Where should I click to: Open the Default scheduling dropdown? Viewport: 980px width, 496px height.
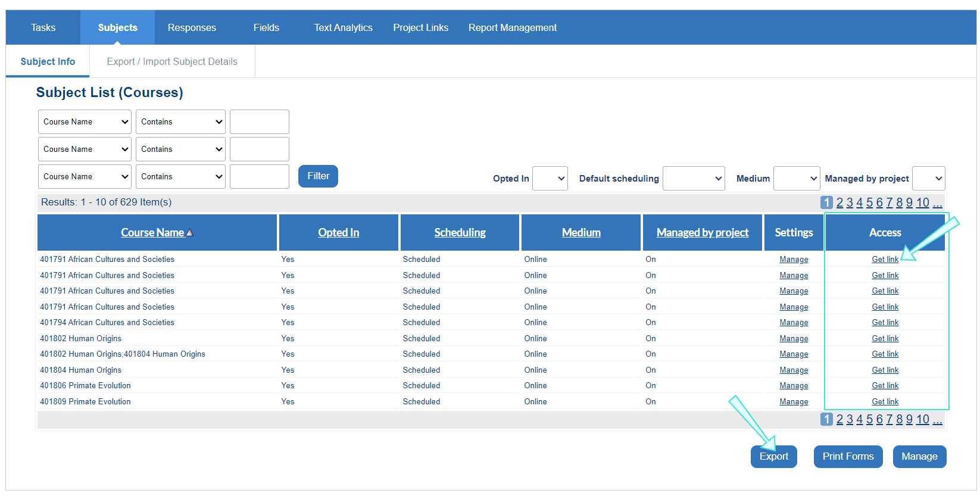click(693, 179)
